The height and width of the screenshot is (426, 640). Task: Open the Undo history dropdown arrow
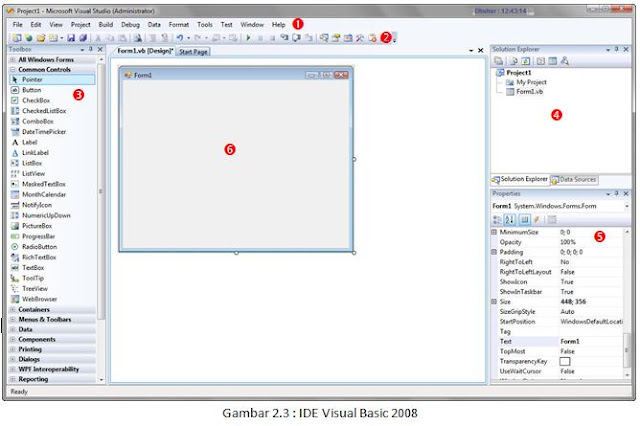pos(188,38)
